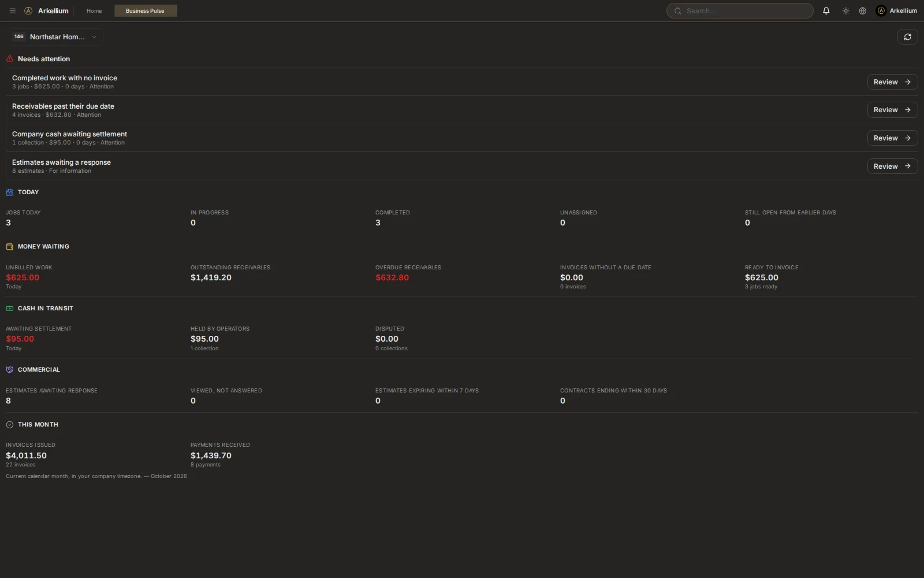Click the Arkellium account name
The height and width of the screenshot is (578, 924).
point(903,11)
